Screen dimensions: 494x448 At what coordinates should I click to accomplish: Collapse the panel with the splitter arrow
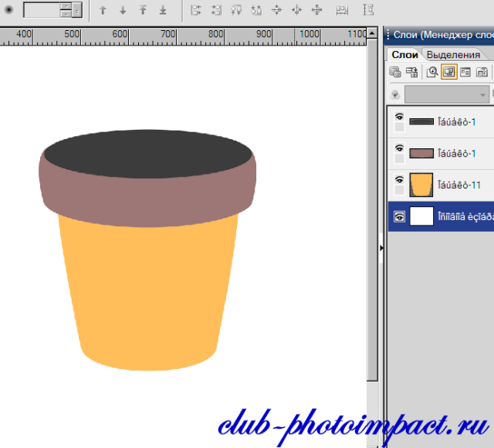coord(381,248)
